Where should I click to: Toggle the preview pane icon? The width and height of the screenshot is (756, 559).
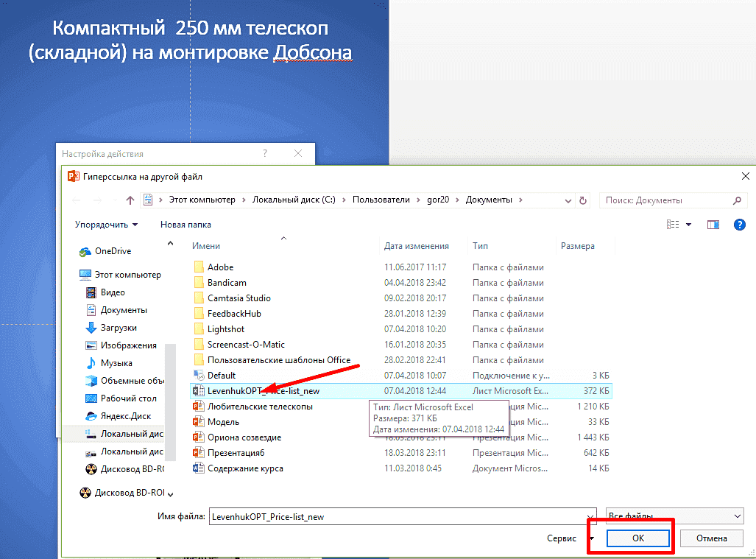713,225
